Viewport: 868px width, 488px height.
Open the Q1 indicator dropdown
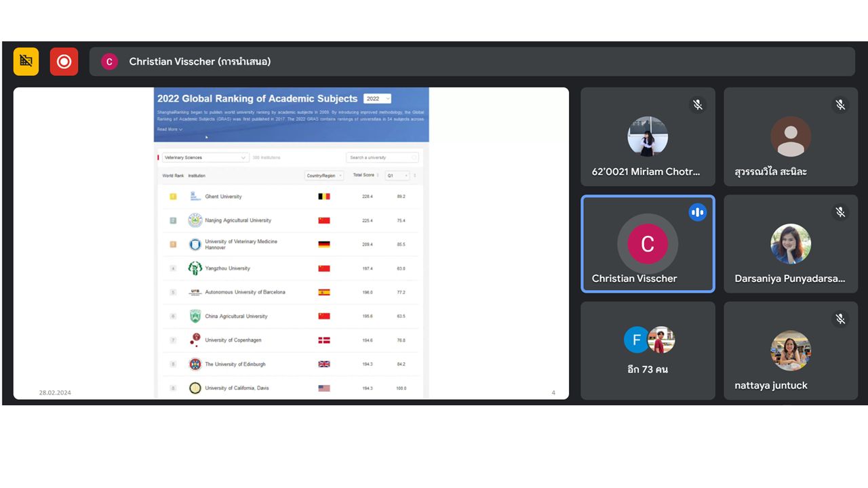397,176
